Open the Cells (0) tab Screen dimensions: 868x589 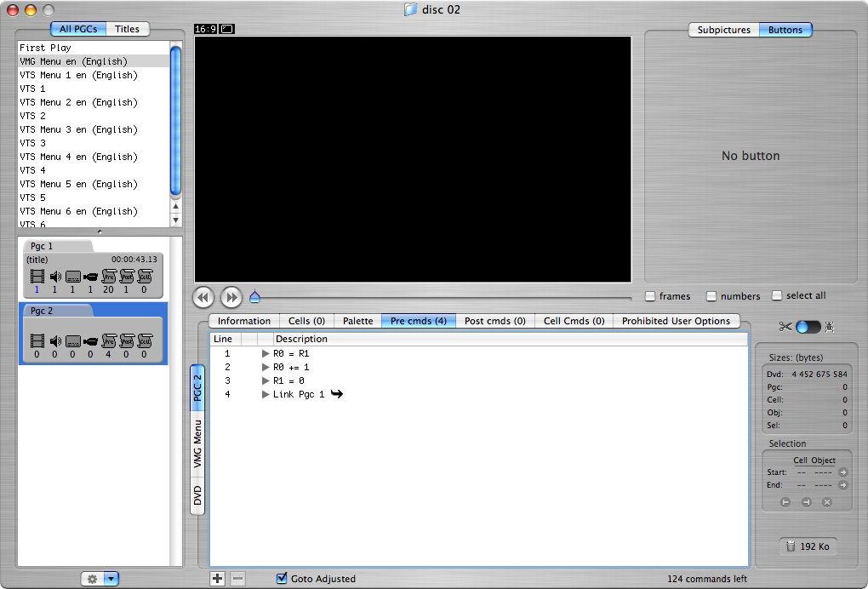click(x=306, y=321)
